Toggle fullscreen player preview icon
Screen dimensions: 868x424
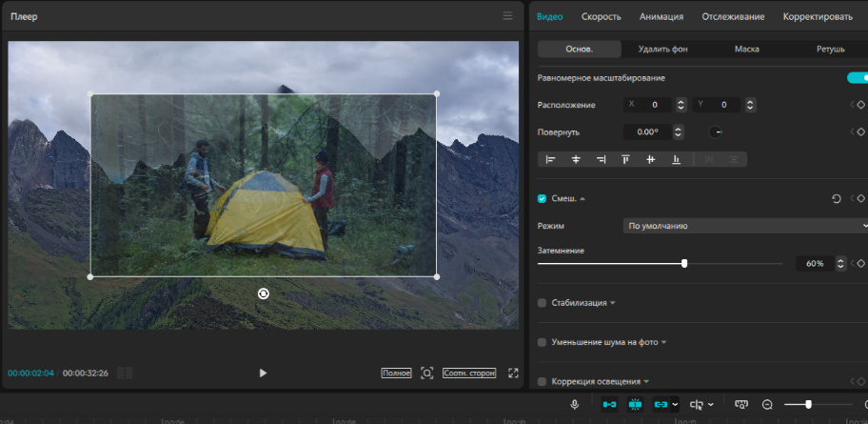(513, 373)
